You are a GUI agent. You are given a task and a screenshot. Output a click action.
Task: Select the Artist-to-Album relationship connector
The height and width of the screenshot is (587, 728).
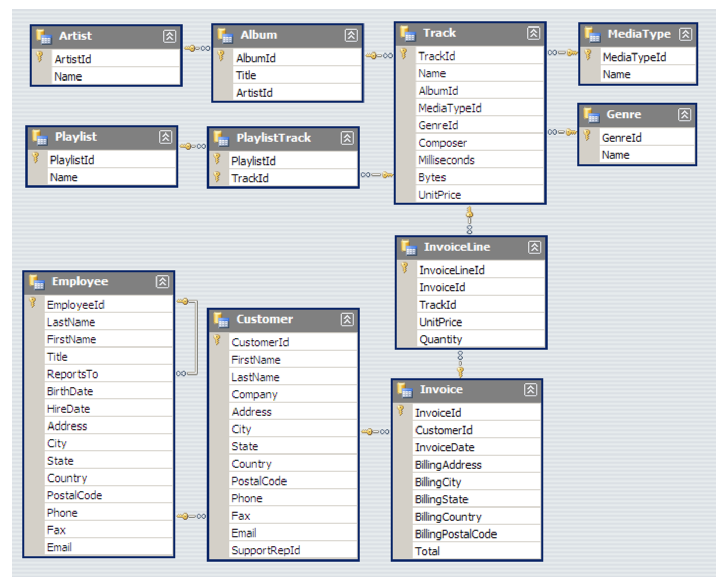click(197, 48)
